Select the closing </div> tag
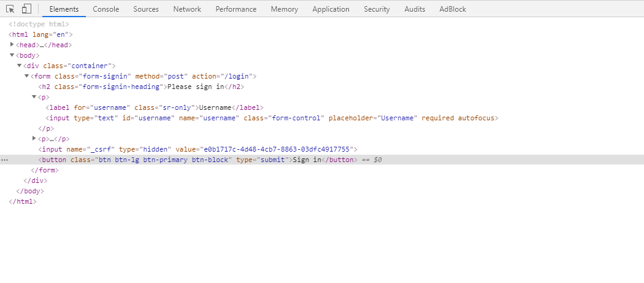This screenshot has width=644, height=283. (36, 180)
